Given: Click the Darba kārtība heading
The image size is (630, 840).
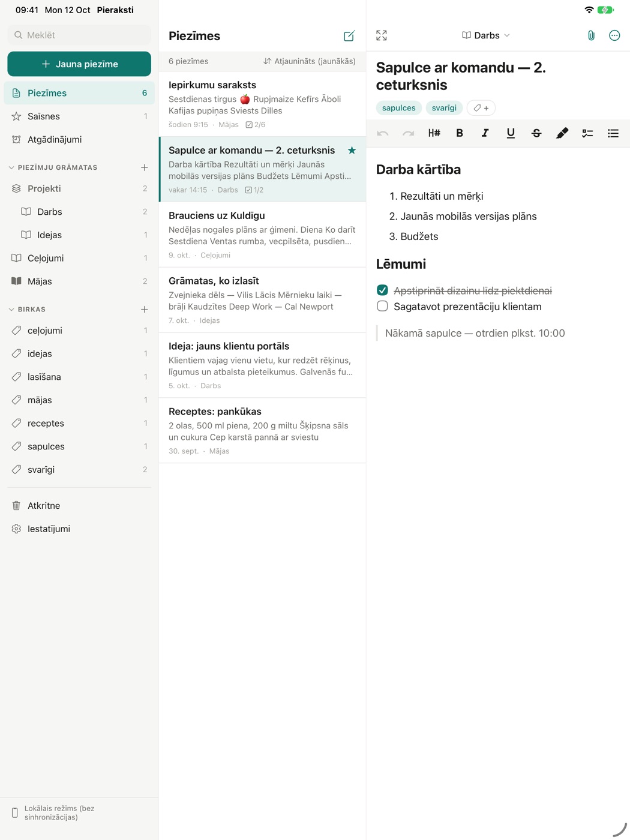Looking at the screenshot, I should pos(418,170).
